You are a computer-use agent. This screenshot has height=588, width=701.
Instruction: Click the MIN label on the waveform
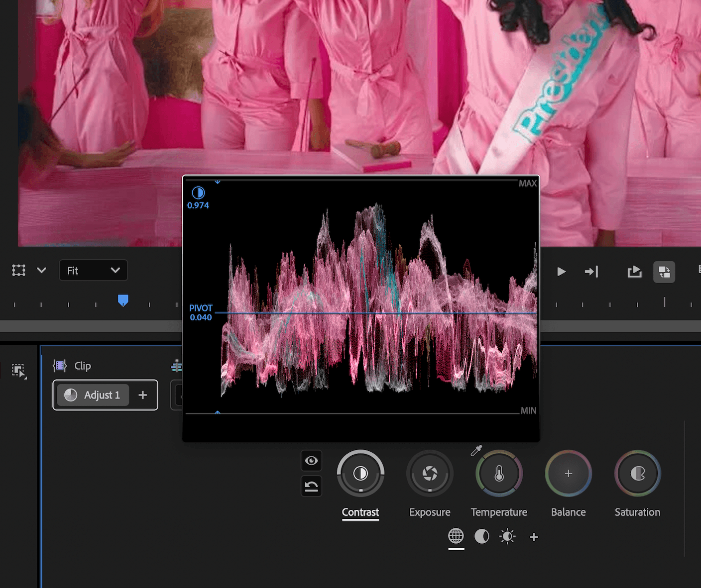[x=528, y=411]
